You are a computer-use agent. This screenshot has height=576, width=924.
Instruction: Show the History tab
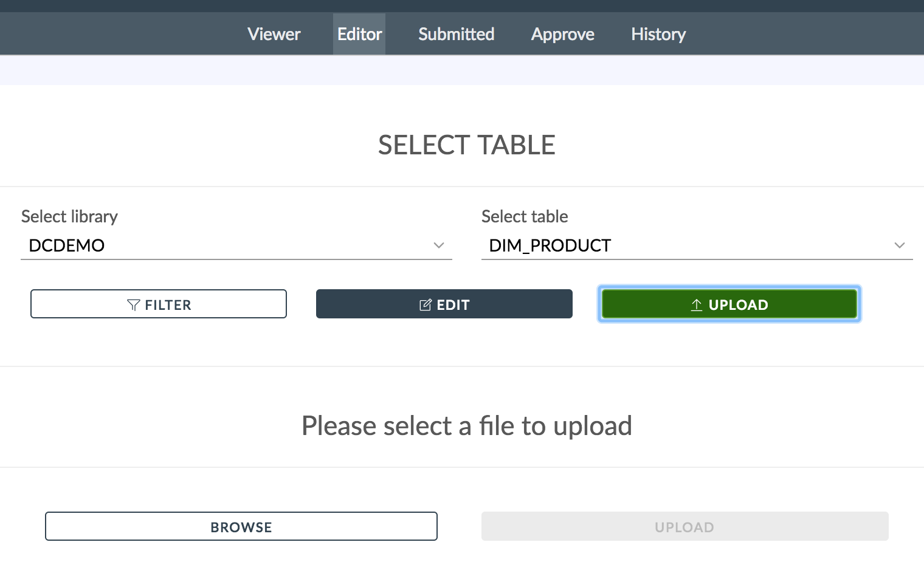click(658, 34)
